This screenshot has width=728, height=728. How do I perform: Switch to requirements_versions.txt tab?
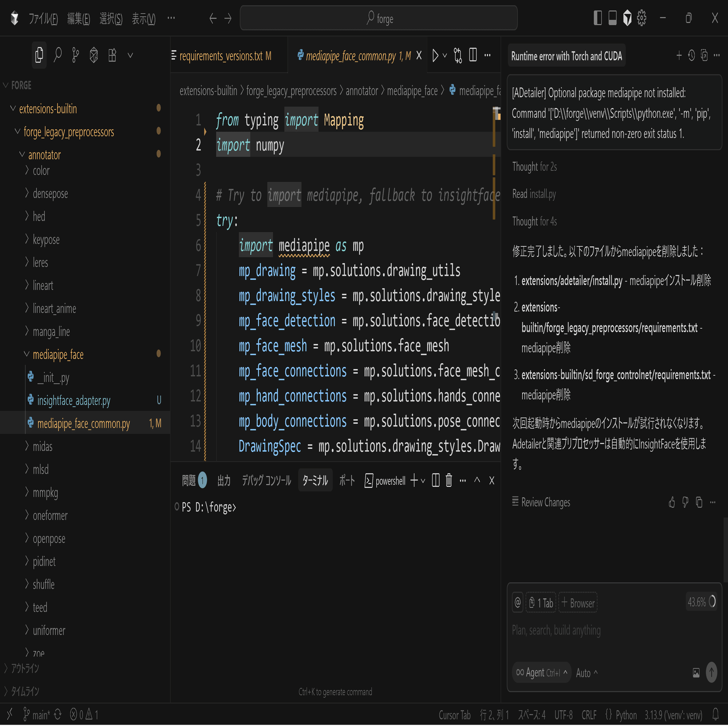pyautogui.click(x=225, y=56)
